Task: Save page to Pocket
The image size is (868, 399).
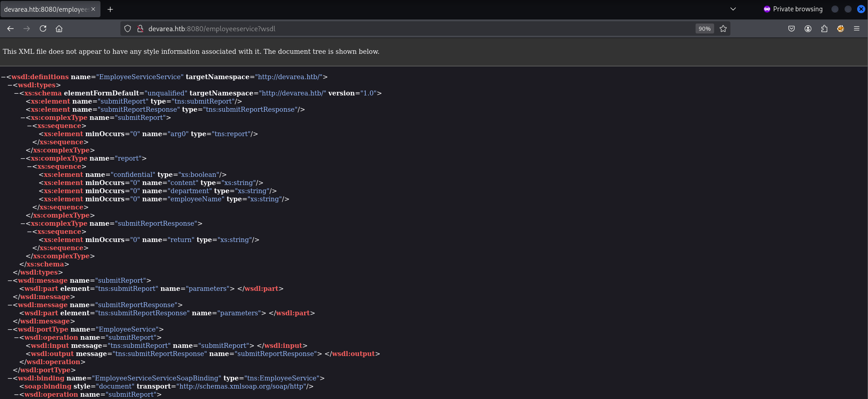Action: pyautogui.click(x=792, y=28)
